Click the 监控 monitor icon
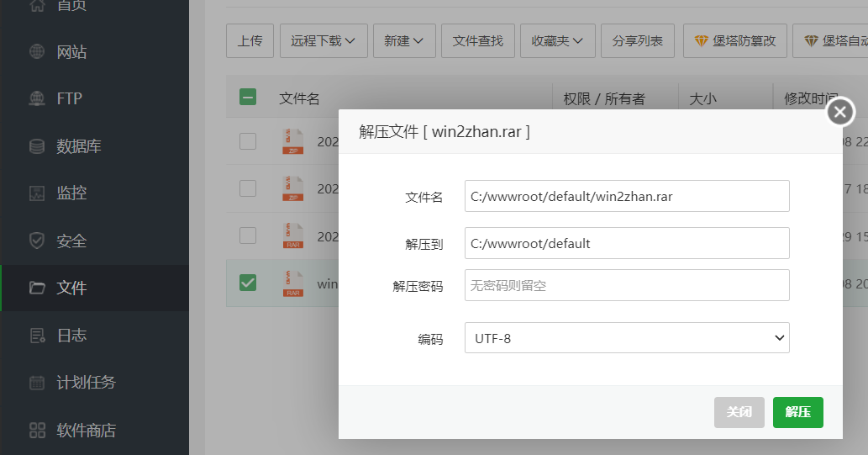 [x=37, y=193]
